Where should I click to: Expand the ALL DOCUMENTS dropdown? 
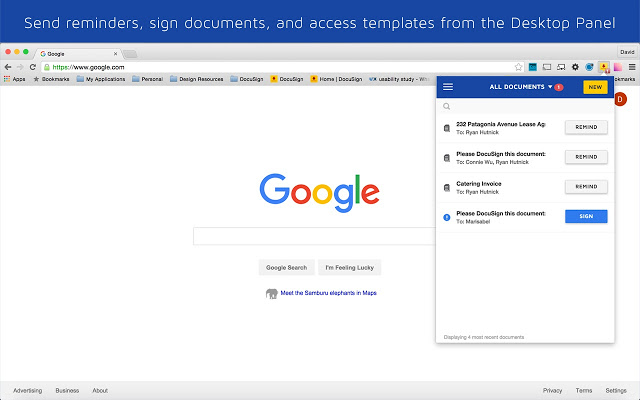(x=520, y=87)
